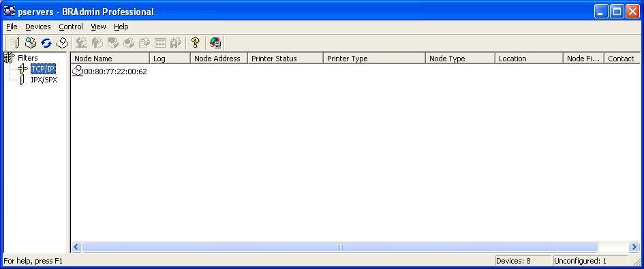
Task: Click the search devices printer icon with magnifier
Action: coord(31,43)
